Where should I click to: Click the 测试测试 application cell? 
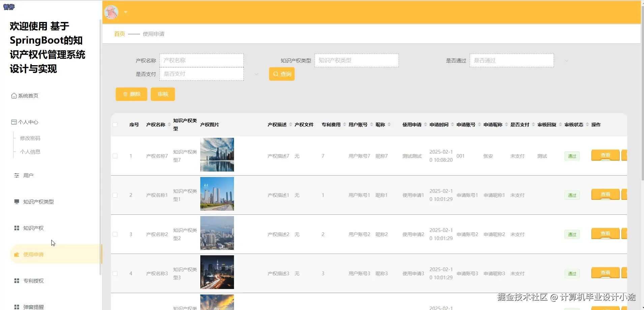point(412,156)
